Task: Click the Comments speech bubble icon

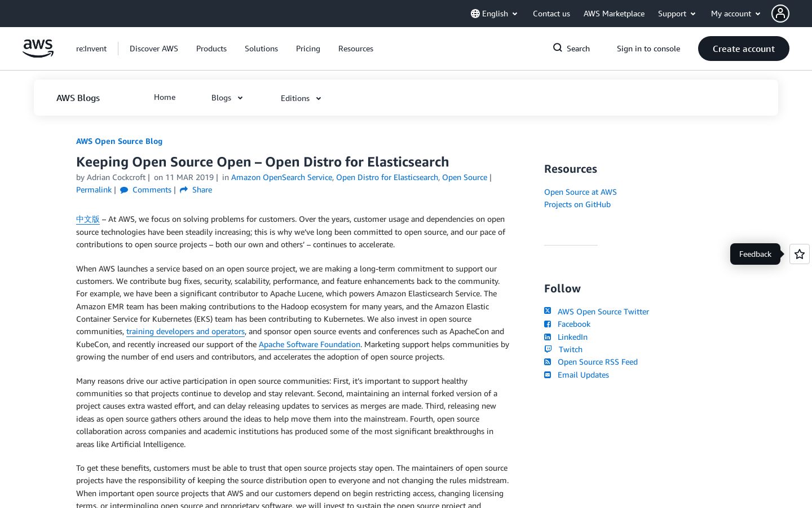Action: pyautogui.click(x=124, y=190)
